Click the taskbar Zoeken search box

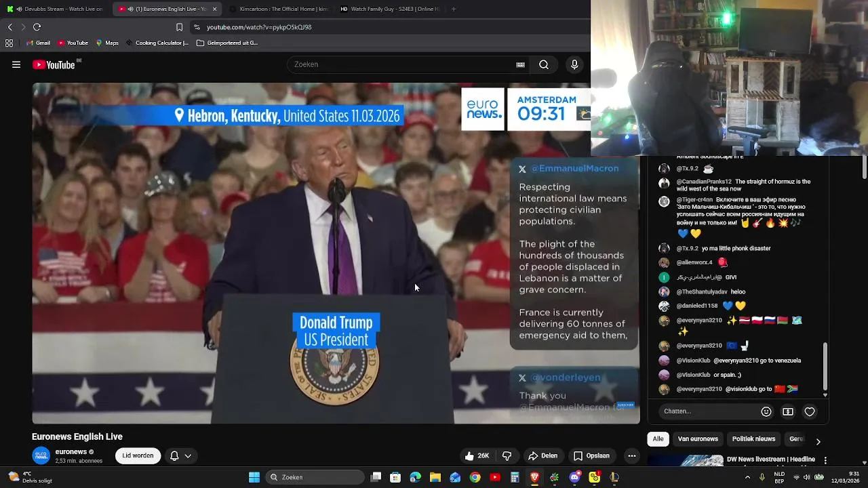tap(314, 477)
